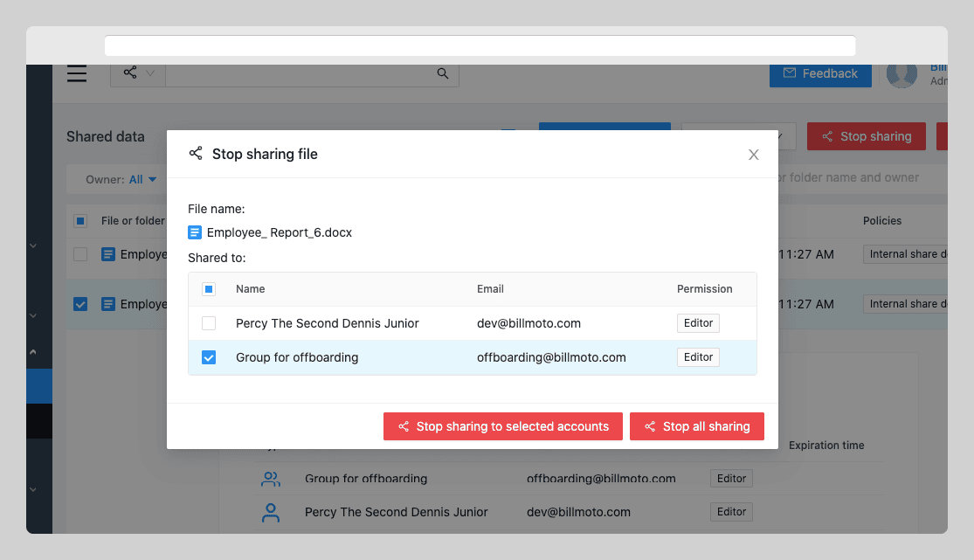Click the group icon beside Group for offboarding
The height and width of the screenshot is (560, 974).
coord(270,478)
